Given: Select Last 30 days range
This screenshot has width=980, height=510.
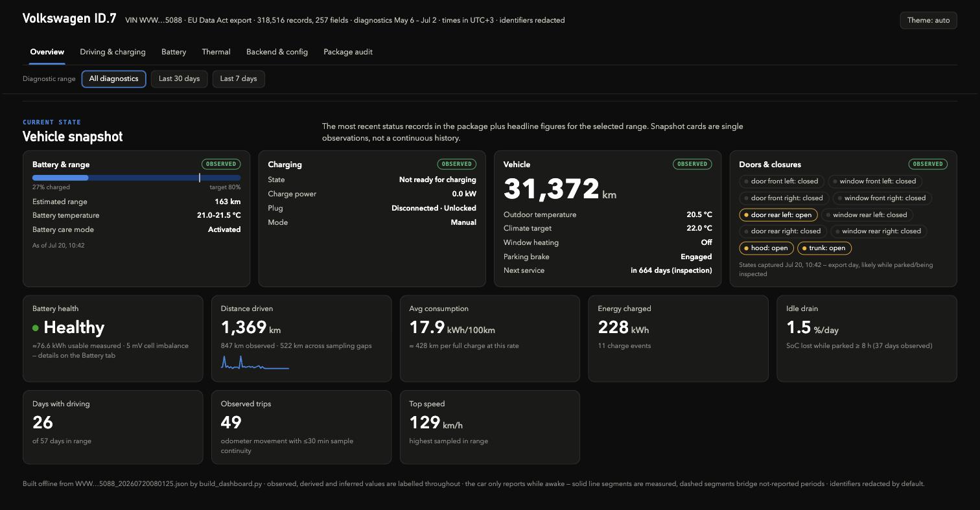Looking at the screenshot, I should [179, 79].
